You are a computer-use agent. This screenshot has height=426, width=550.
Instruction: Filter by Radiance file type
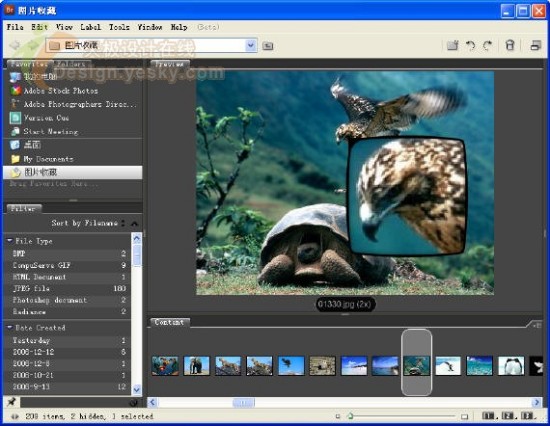tap(67, 312)
